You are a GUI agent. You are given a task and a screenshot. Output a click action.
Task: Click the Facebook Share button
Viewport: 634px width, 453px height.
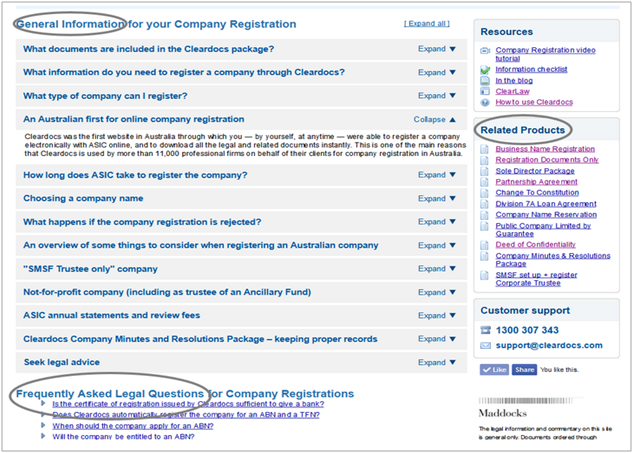coord(524,370)
